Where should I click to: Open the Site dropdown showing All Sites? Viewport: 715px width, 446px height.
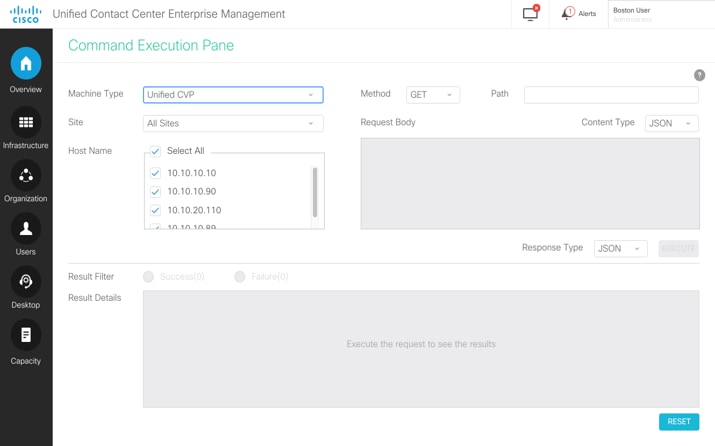233,123
